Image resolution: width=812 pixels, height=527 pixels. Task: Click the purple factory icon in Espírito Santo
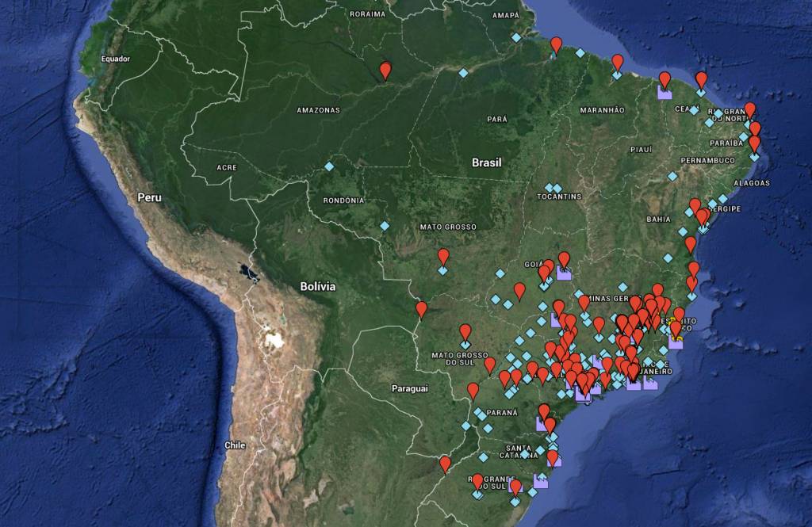point(676,341)
